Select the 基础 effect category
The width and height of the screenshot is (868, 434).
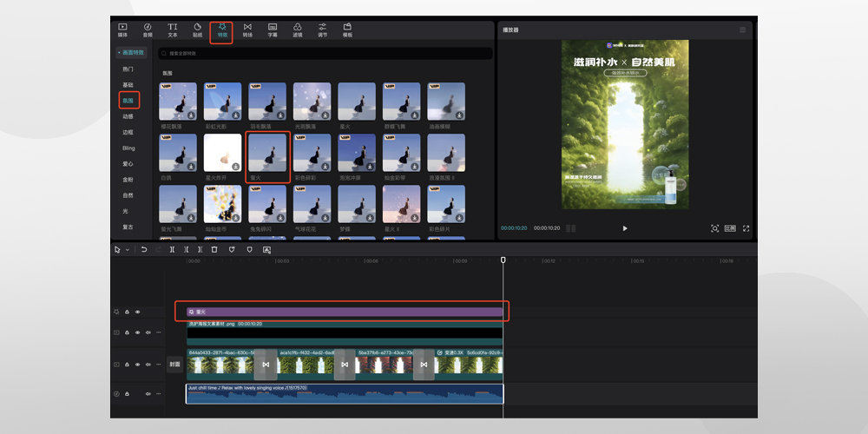coord(128,85)
